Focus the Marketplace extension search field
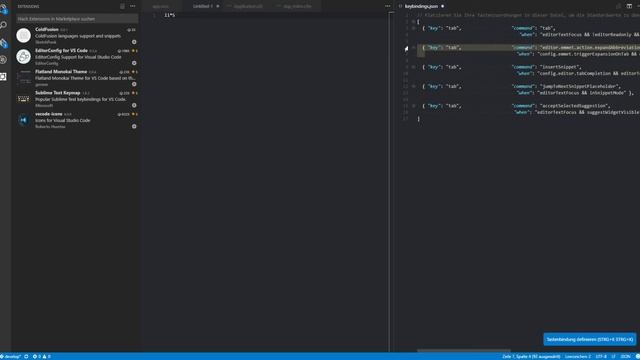This screenshot has width=640, height=360. pyautogui.click(x=77, y=19)
